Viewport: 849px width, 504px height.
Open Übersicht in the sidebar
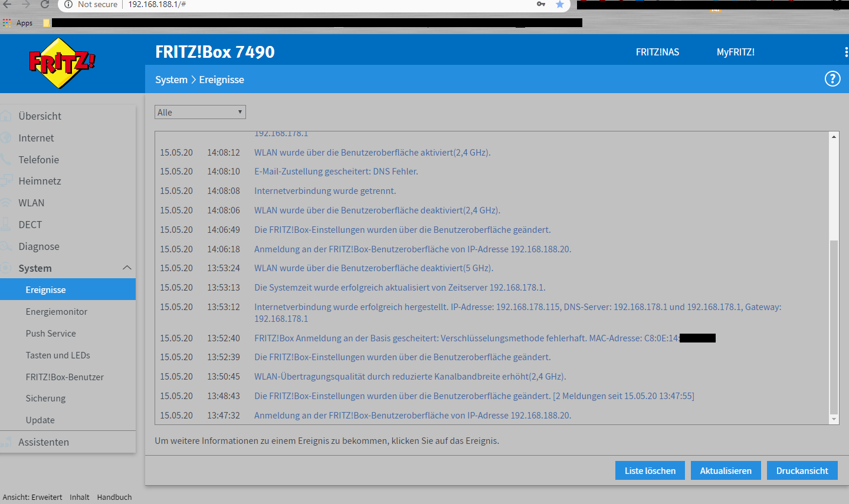coord(40,116)
